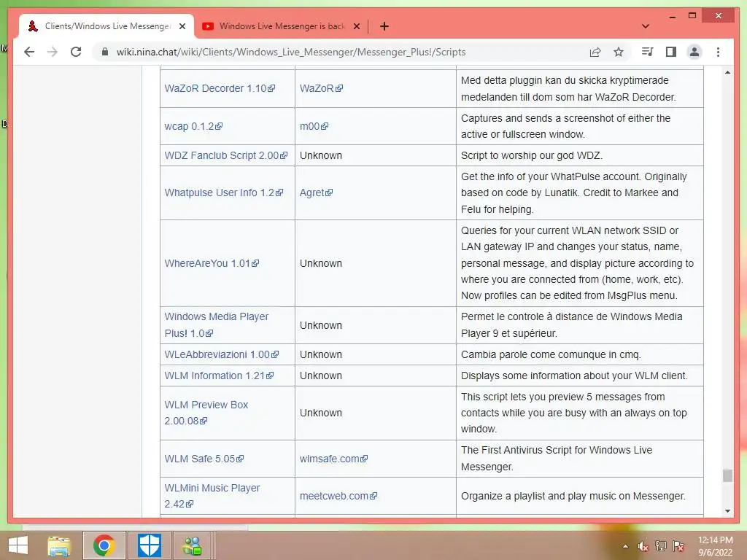This screenshot has height=560, width=747.
Task: Open the WaZoR Decorder 1.10 link
Action: pyautogui.click(x=220, y=88)
